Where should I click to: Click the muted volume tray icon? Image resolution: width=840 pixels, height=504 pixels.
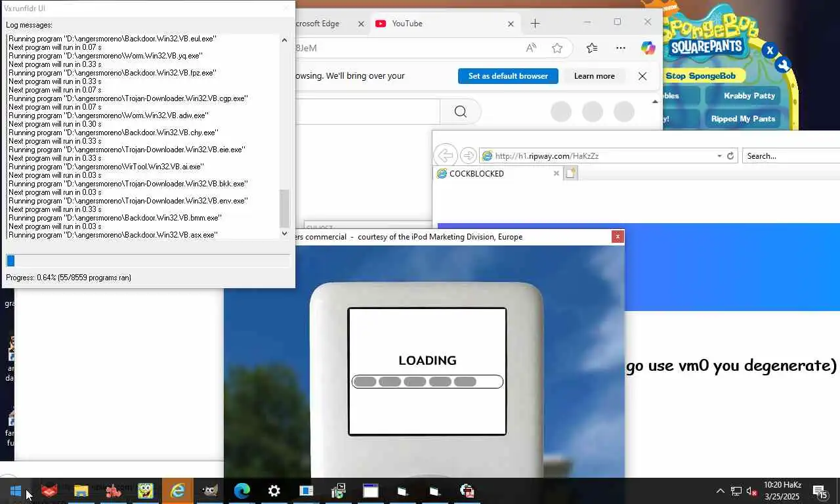tap(752, 491)
